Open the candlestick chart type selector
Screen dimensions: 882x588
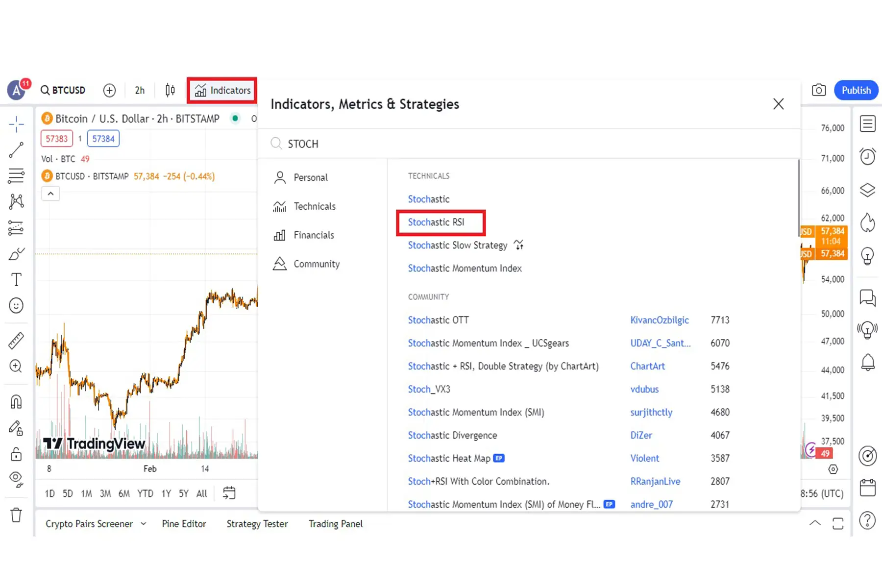coord(170,90)
